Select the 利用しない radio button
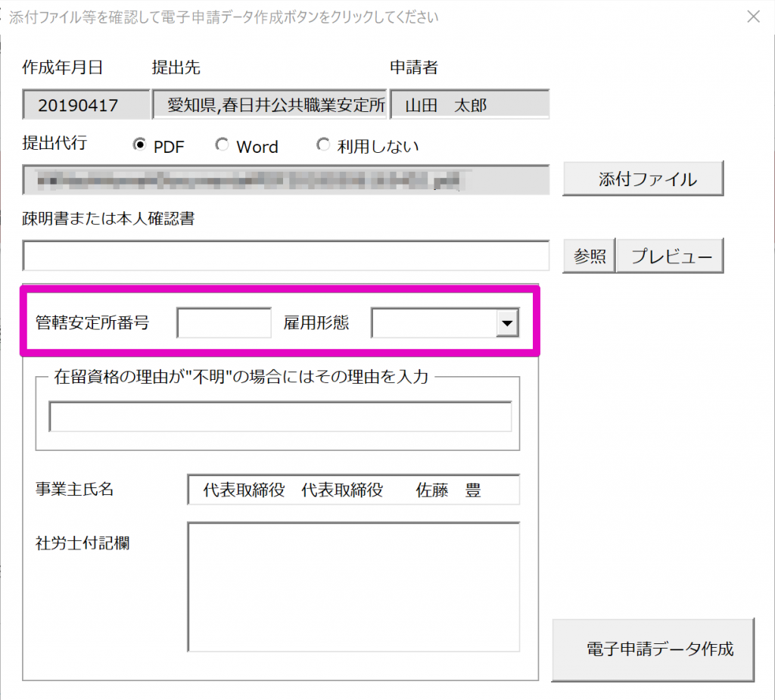The image size is (775, 700). [323, 145]
